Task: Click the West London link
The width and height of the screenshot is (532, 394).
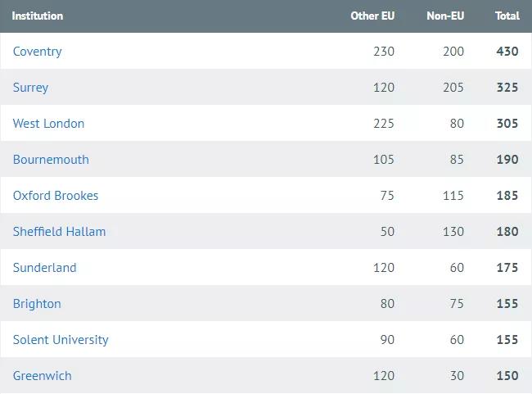Action: (x=49, y=124)
